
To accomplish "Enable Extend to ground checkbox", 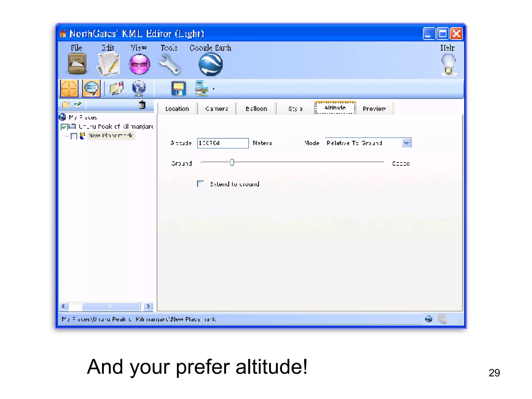I will coord(200,184).
